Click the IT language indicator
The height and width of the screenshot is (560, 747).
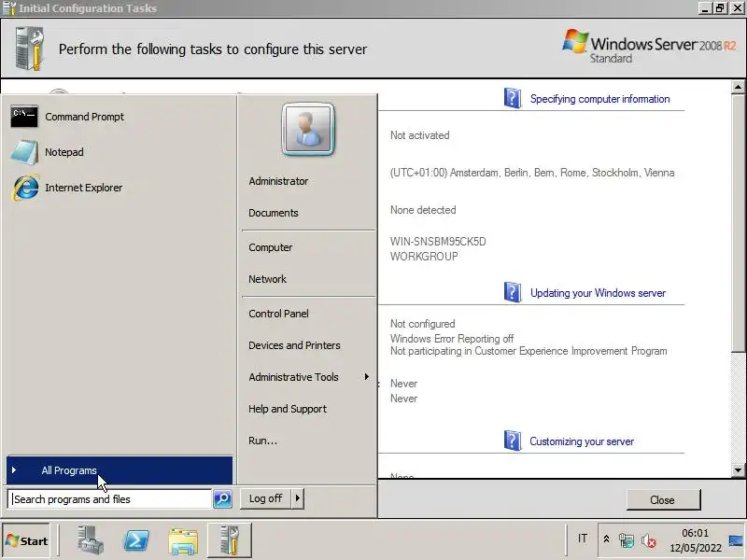[x=582, y=539]
